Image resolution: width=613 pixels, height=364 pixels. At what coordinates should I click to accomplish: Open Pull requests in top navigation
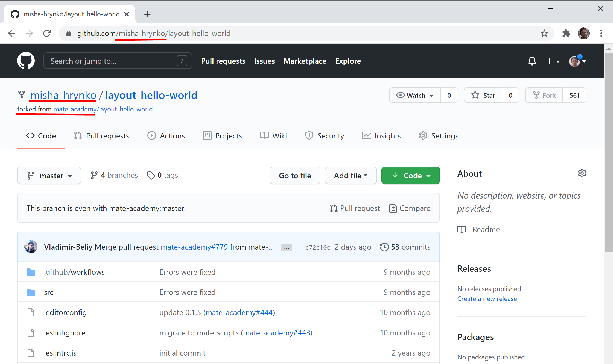223,61
